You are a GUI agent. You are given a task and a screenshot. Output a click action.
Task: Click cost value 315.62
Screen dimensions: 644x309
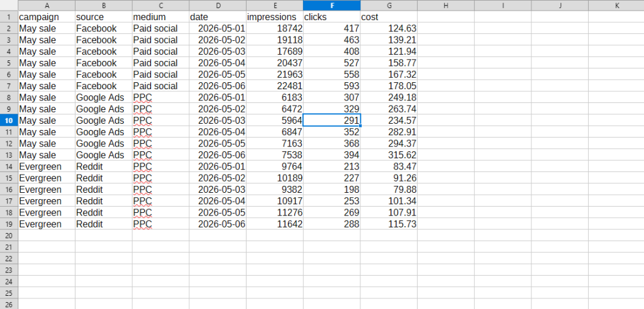pos(389,154)
